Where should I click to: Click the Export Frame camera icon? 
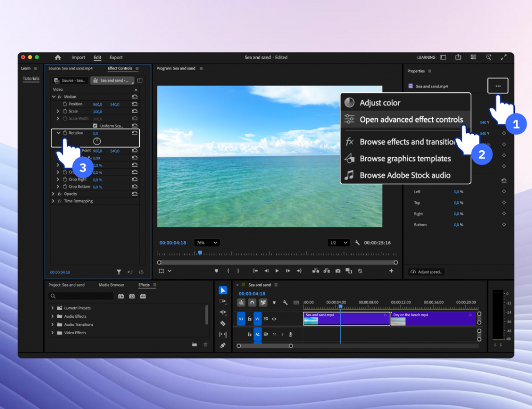point(338,271)
